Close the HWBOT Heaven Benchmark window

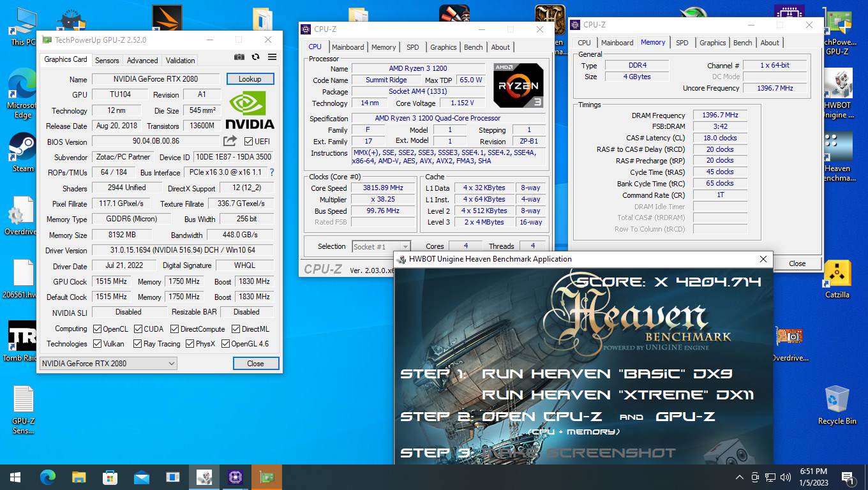pyautogui.click(x=763, y=259)
